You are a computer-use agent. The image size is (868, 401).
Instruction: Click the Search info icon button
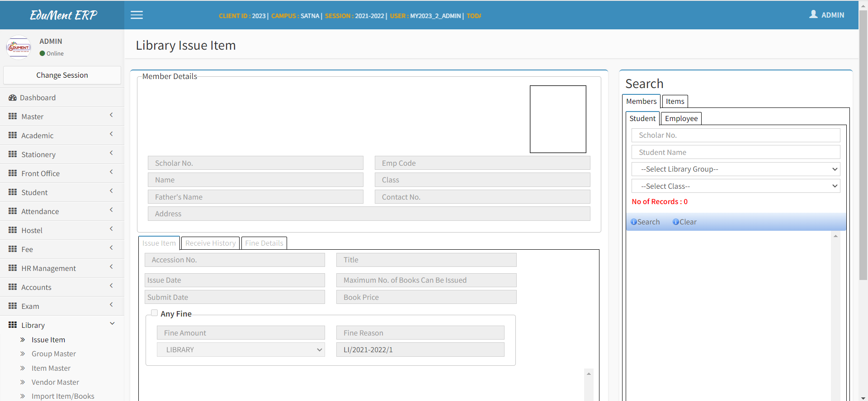click(x=634, y=222)
